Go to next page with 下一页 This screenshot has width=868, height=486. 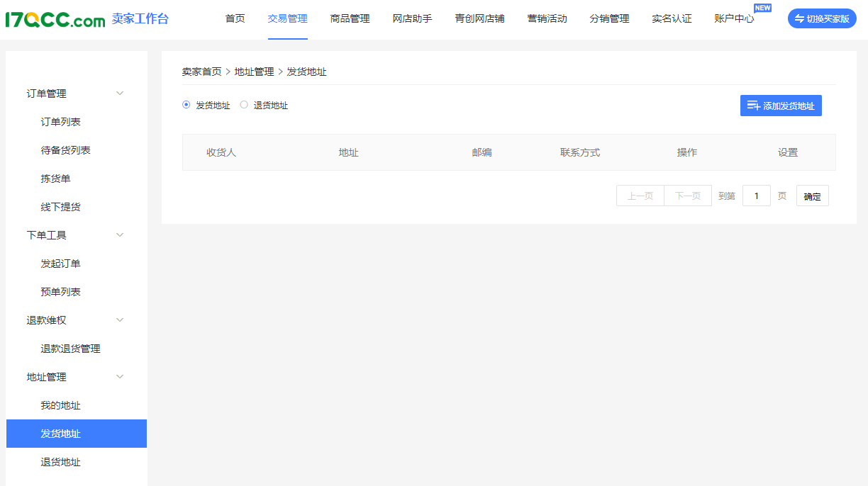pyautogui.click(x=687, y=196)
